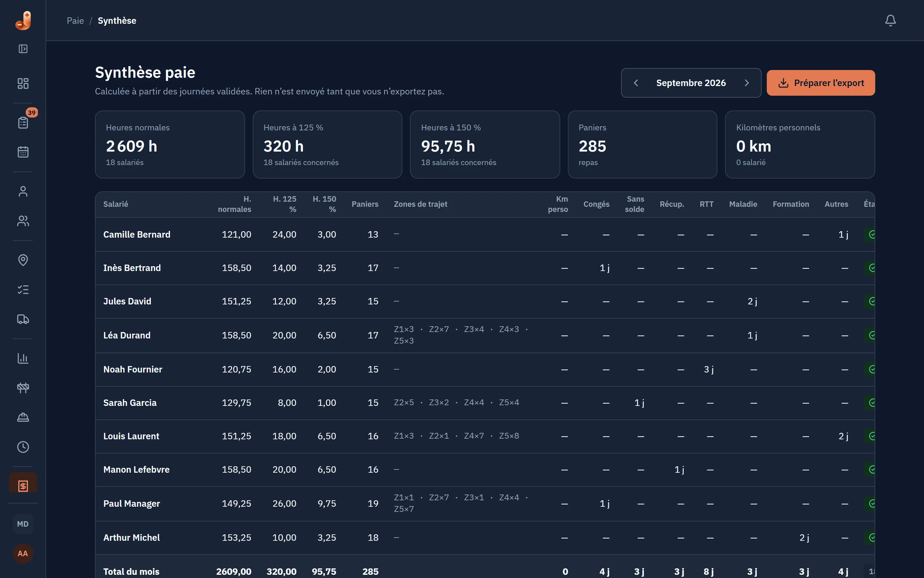Viewport: 924px width, 578px height.
Task: Click the app logo in sidebar
Action: click(x=23, y=21)
